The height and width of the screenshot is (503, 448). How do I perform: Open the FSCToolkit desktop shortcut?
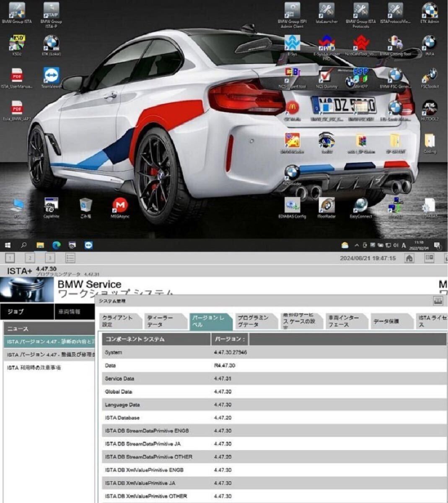click(429, 77)
